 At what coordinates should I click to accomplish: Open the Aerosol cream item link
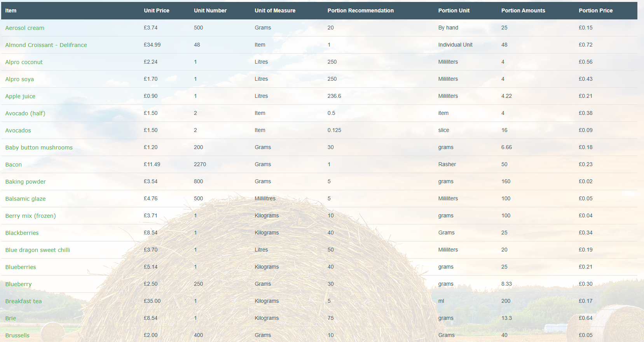click(x=24, y=28)
